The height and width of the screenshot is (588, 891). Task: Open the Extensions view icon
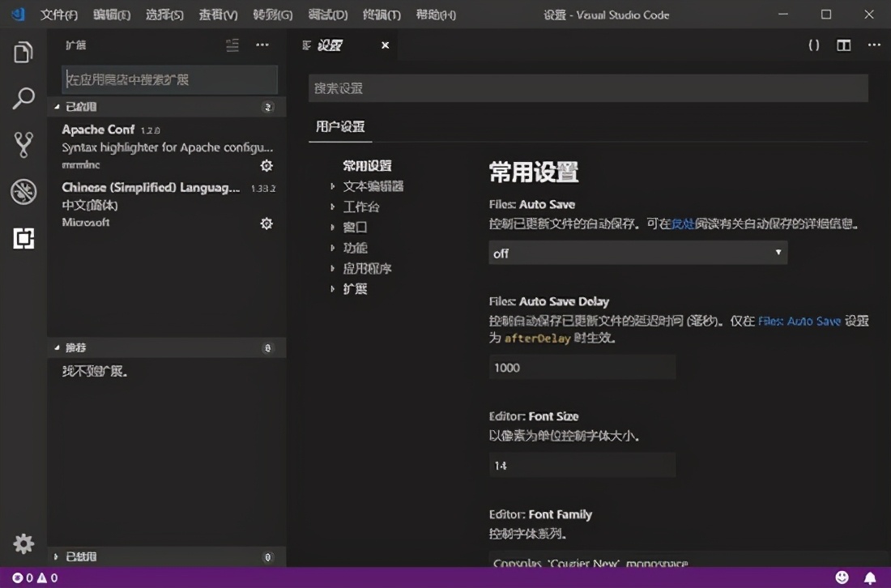(22, 239)
